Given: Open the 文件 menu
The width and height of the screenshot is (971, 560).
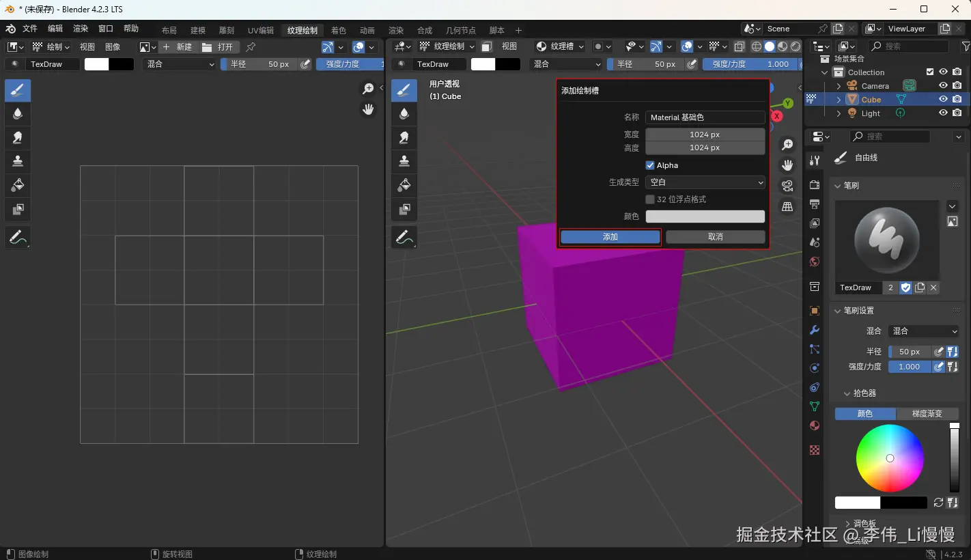Looking at the screenshot, I should point(30,29).
